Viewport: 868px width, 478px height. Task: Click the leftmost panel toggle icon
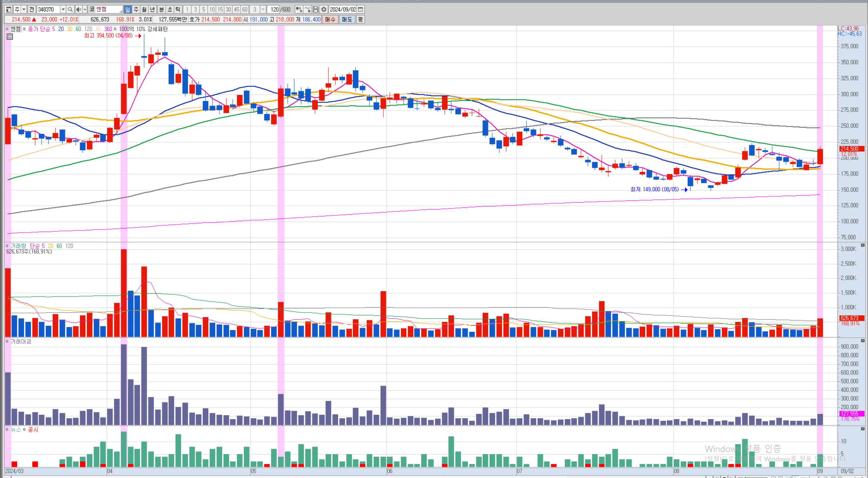pos(9,10)
